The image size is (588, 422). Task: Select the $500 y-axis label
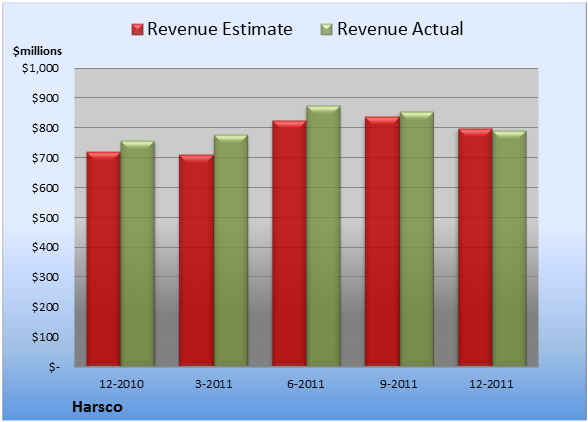pyautogui.click(x=45, y=218)
